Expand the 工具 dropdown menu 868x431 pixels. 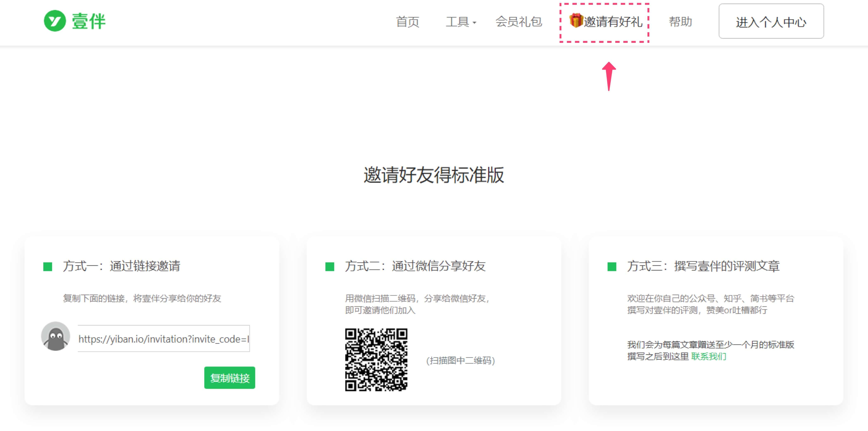(x=461, y=22)
